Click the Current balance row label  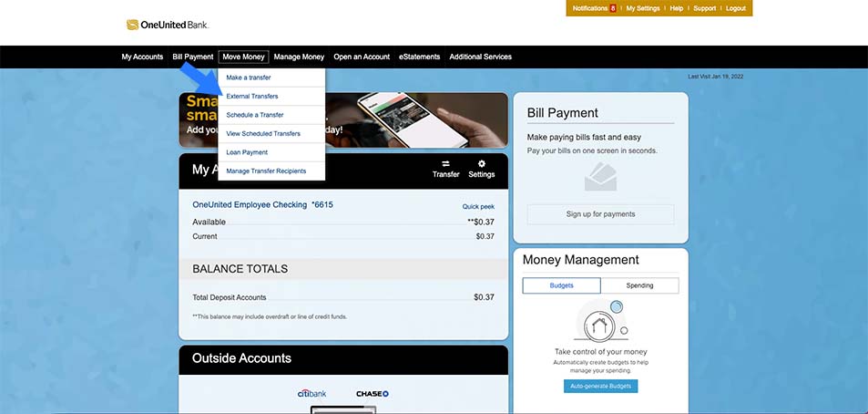[x=205, y=236]
